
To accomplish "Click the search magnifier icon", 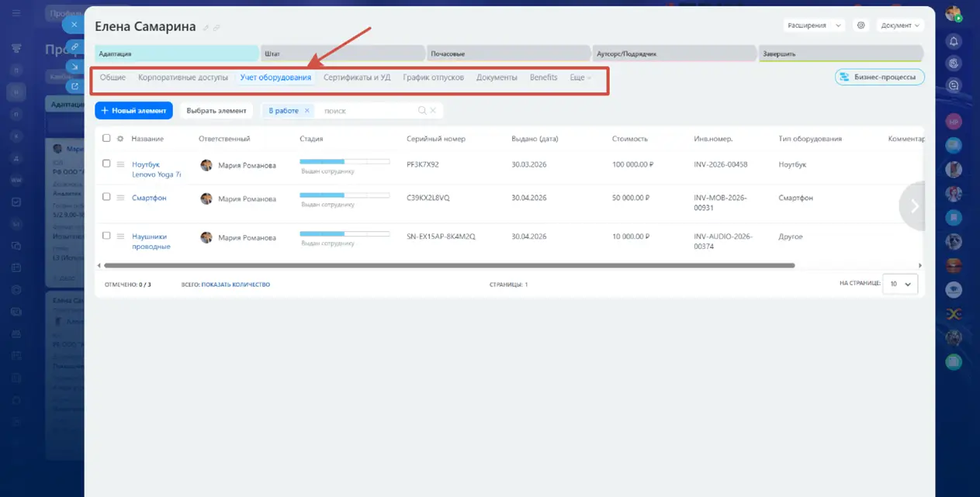I will point(422,111).
